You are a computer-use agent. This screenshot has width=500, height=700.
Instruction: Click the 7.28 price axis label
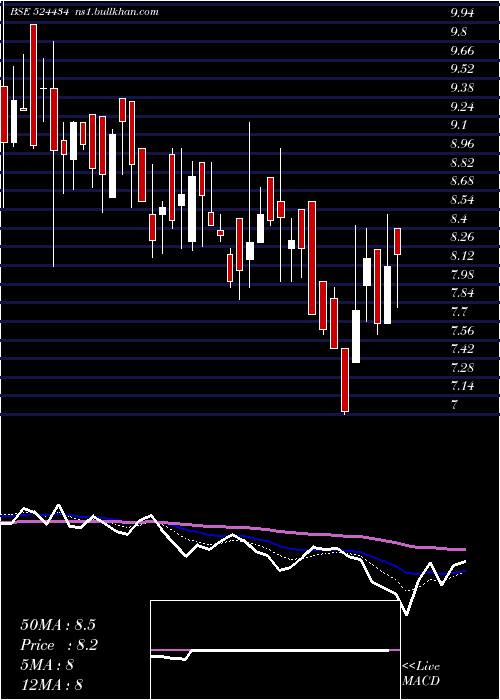(x=462, y=367)
